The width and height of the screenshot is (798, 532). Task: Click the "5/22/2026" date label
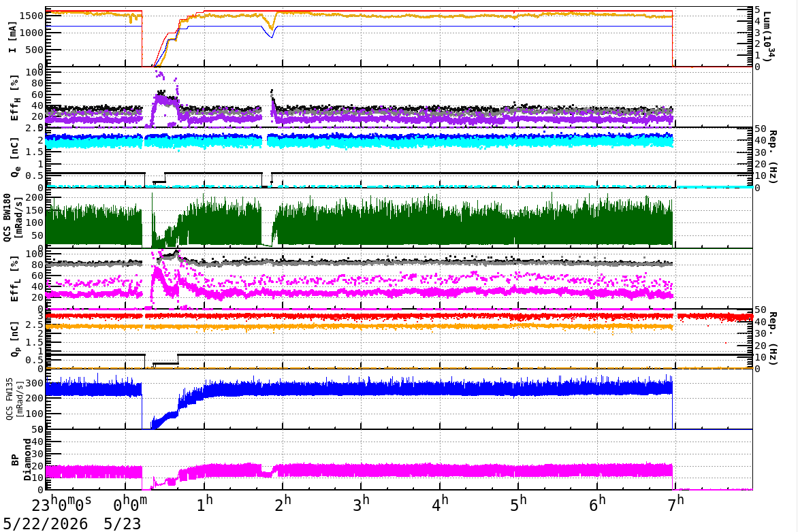[46, 524]
